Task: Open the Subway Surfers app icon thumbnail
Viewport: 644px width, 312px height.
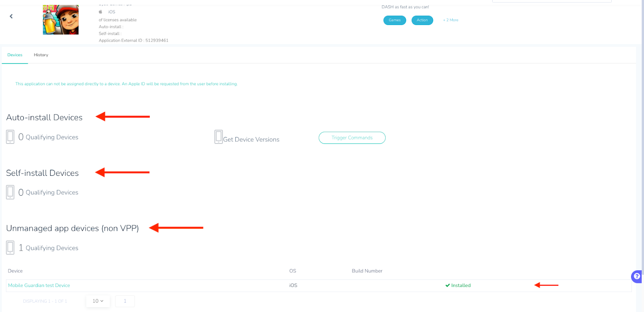Action: [61, 19]
